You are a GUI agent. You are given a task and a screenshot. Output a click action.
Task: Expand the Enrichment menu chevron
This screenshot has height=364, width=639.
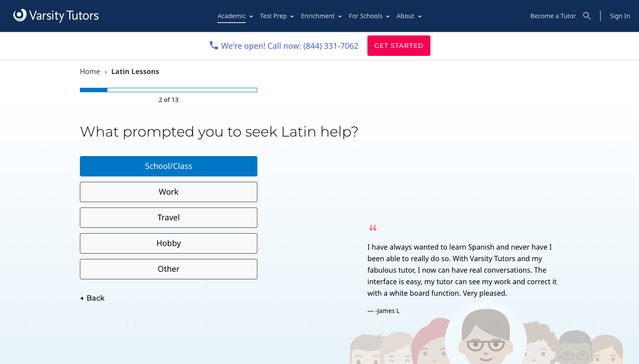pos(340,16)
